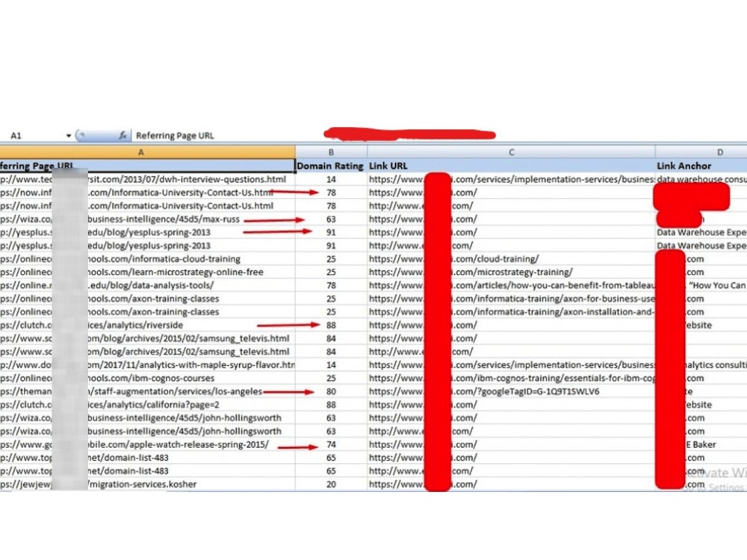The width and height of the screenshot is (747, 560).
Task: Select the staff-augmentation los-angeles URL cell
Action: (x=147, y=391)
